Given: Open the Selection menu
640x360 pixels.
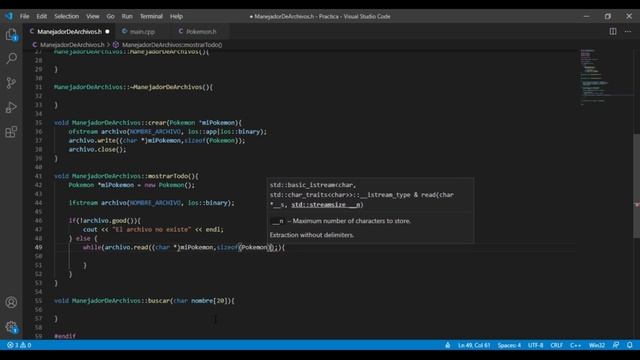Looking at the screenshot, I should pyautogui.click(x=67, y=16).
